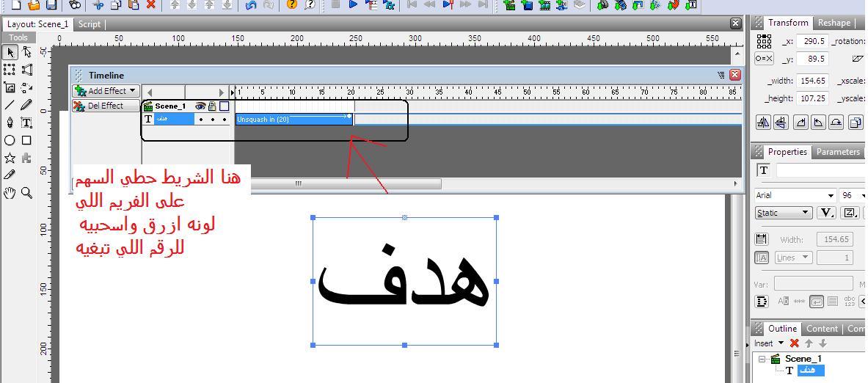Screen dimensions: 868x383
Task: Select the Text tool in toolbox
Action: coord(26,123)
